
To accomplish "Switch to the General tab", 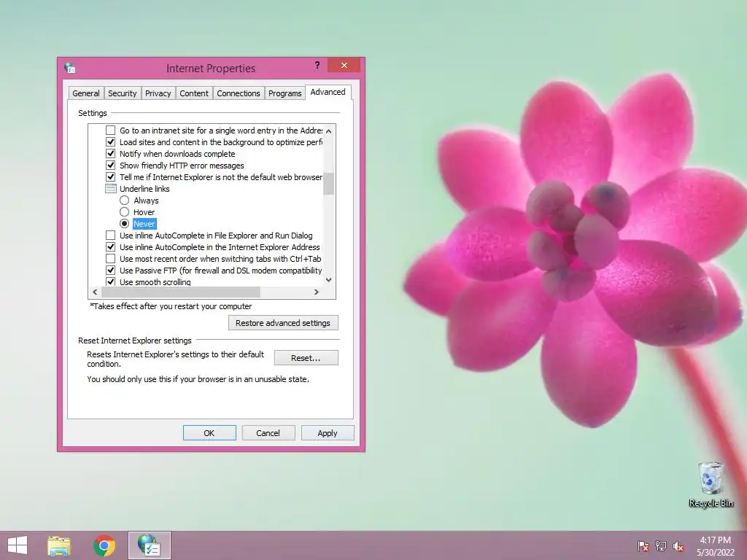I will pyautogui.click(x=86, y=93).
